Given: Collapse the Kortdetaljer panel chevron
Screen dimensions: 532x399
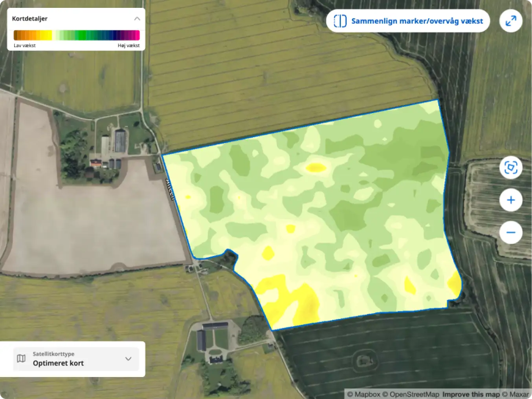Looking at the screenshot, I should tap(137, 18).
